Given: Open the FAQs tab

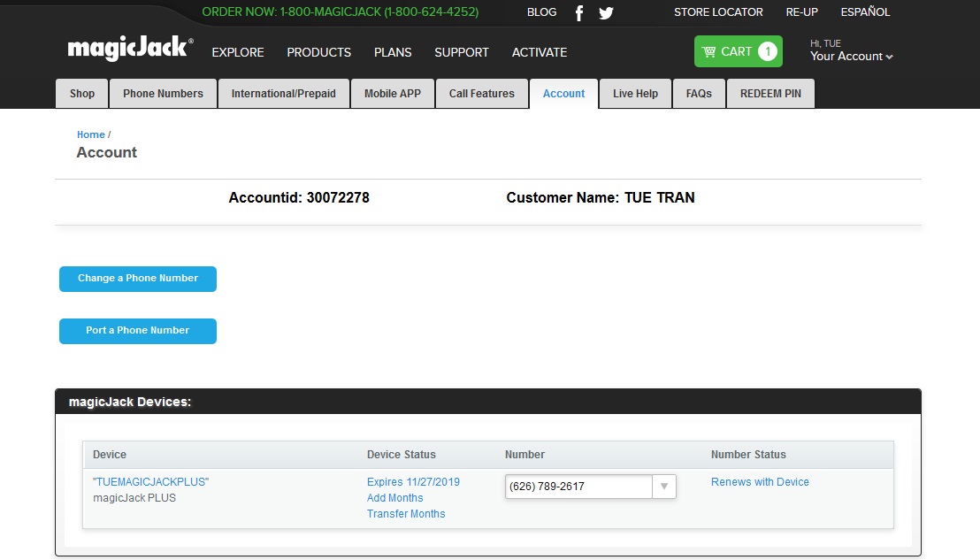Looking at the screenshot, I should pos(699,94).
